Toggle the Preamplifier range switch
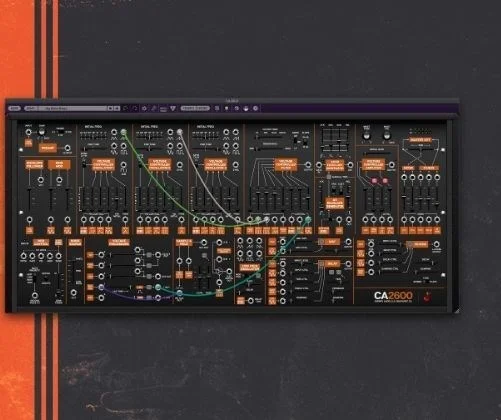This screenshot has width=501, height=420. 60,132
